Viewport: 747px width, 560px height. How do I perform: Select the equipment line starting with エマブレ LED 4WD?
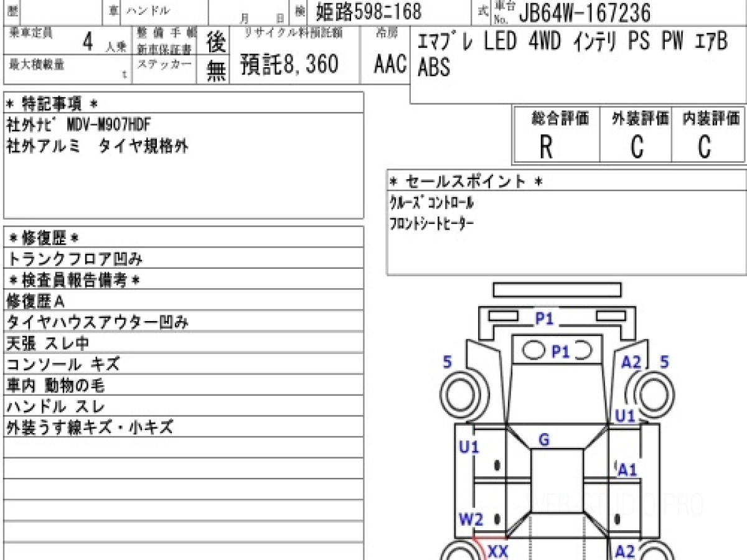click(573, 43)
